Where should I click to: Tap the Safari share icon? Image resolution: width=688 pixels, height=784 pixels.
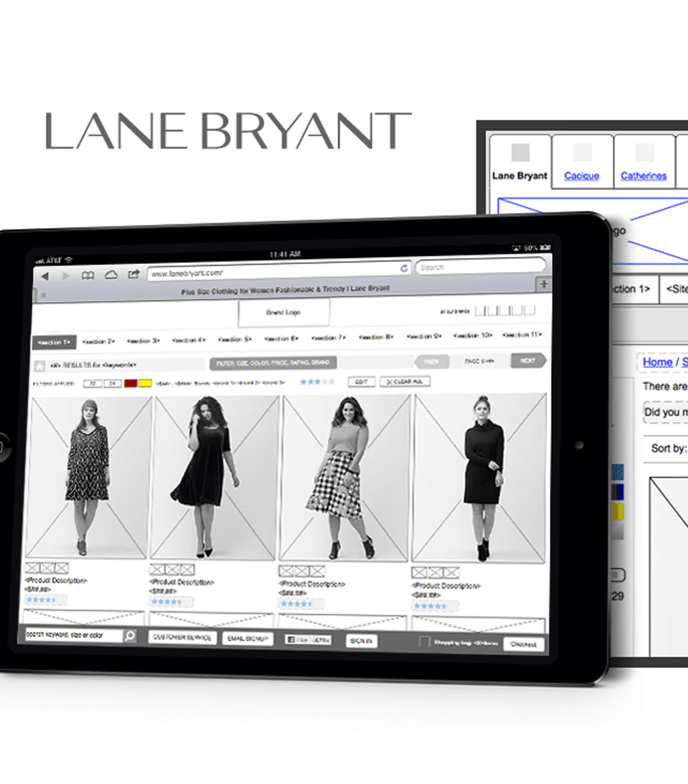(134, 274)
